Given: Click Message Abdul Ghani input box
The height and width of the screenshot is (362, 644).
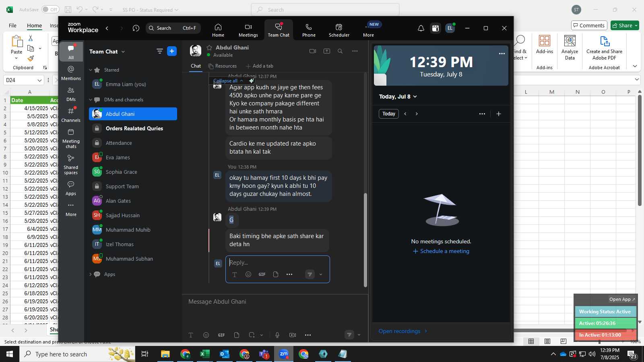Looking at the screenshot, I should point(275,302).
